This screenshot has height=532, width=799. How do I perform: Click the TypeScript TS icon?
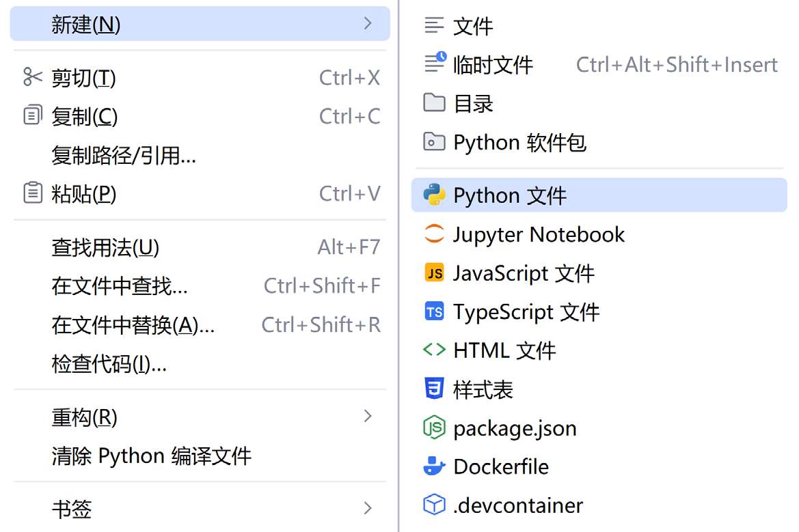[434, 312]
